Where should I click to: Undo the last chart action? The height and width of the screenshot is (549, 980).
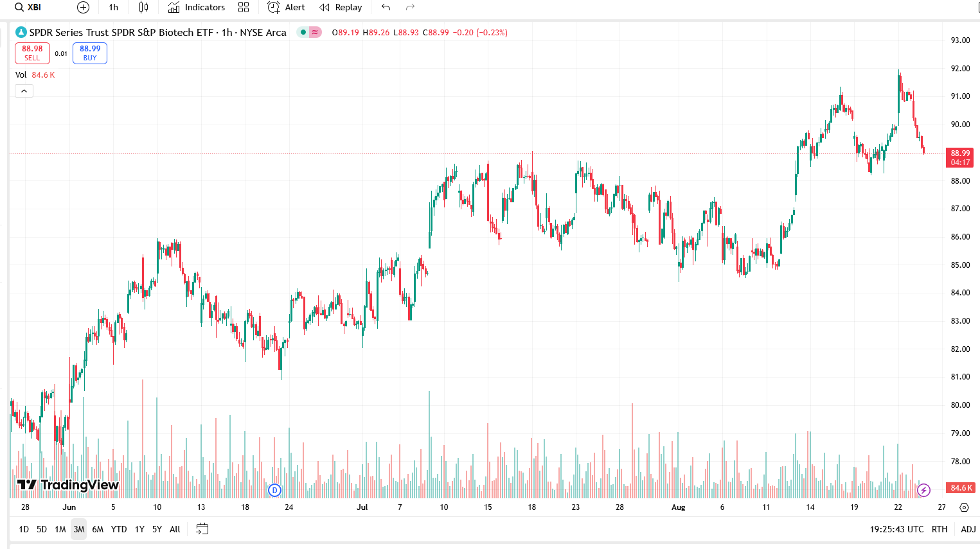pyautogui.click(x=386, y=8)
